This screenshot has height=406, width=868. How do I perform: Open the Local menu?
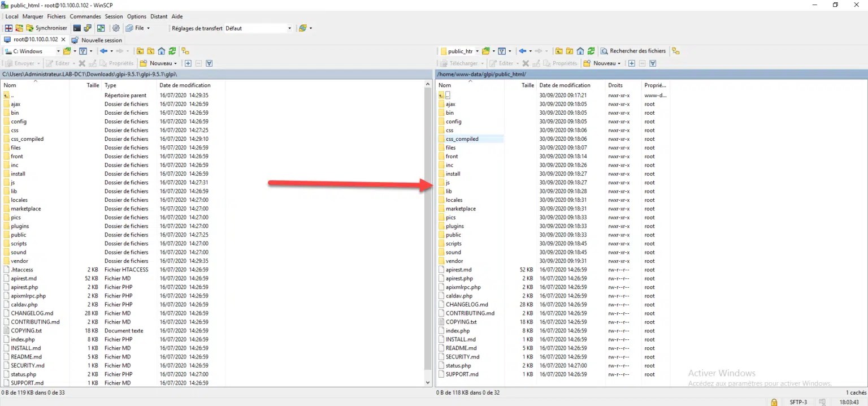pos(11,16)
